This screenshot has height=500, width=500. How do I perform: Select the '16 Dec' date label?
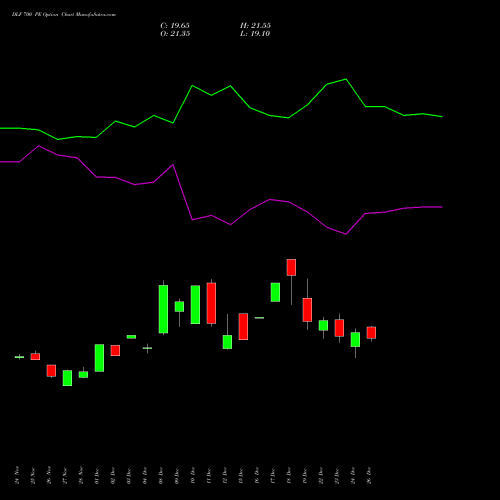click(x=257, y=475)
